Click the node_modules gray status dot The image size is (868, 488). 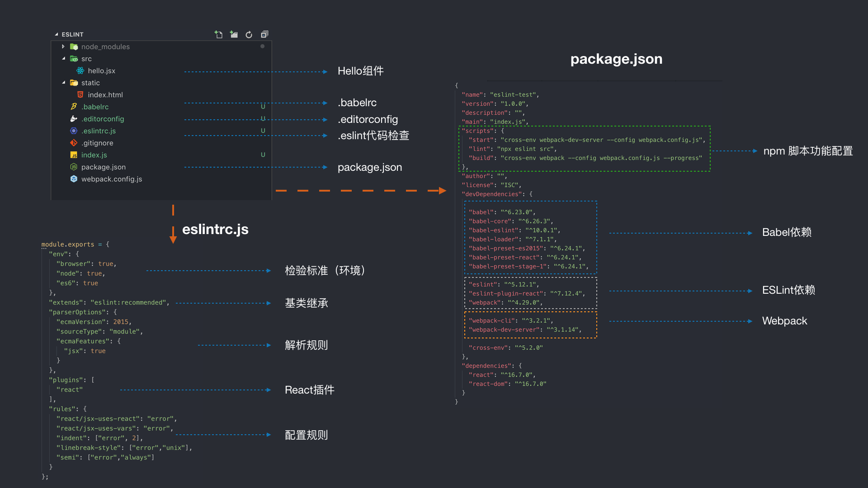click(262, 46)
